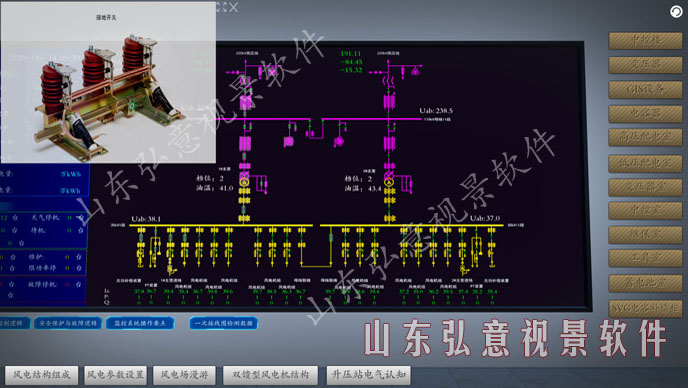Switch to 风电结构组成 tab
688x388 pixels.
click(x=42, y=375)
